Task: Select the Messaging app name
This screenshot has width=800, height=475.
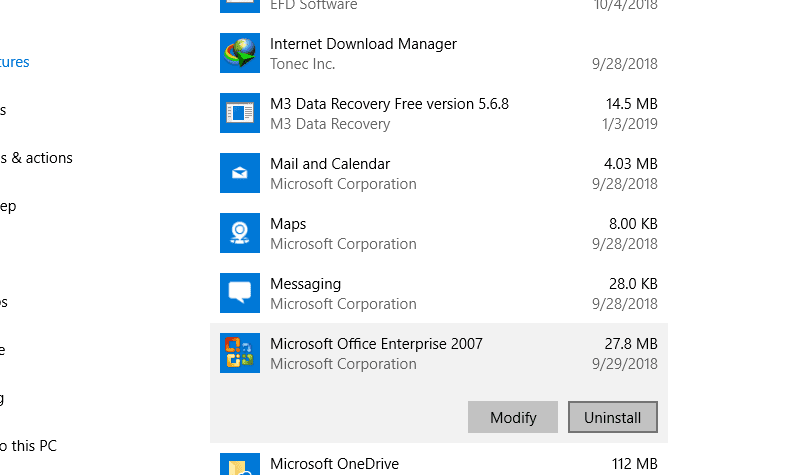Action: coord(305,284)
